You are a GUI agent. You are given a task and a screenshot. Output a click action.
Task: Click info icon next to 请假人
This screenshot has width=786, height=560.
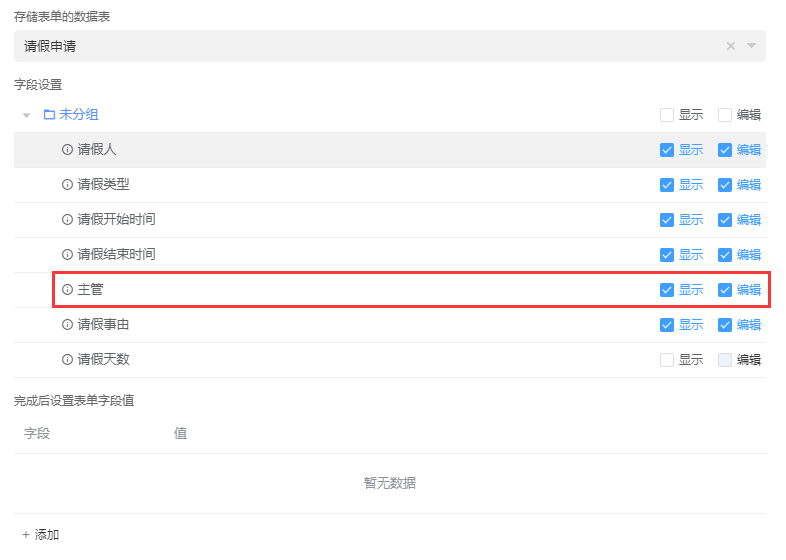tap(68, 150)
